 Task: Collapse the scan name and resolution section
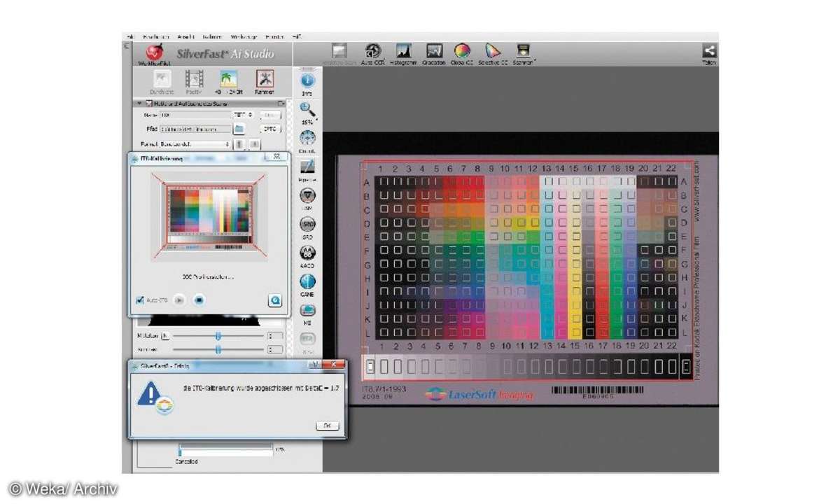(139, 103)
